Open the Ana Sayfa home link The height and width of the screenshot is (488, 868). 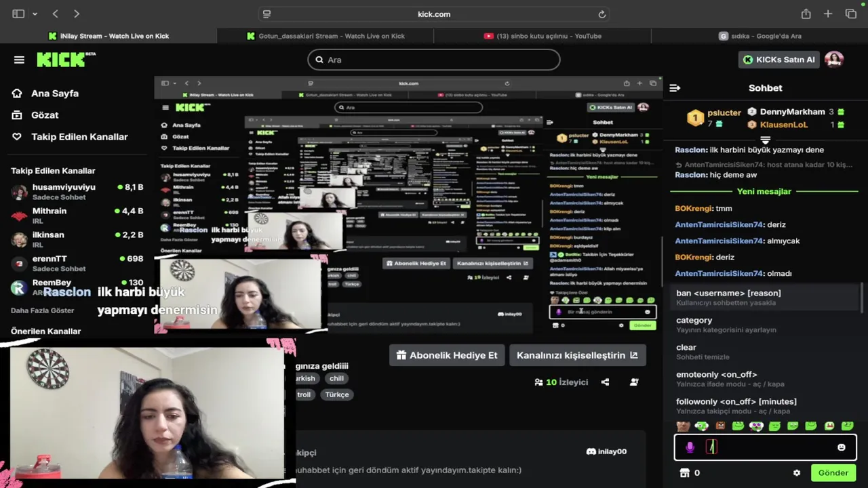45,94
